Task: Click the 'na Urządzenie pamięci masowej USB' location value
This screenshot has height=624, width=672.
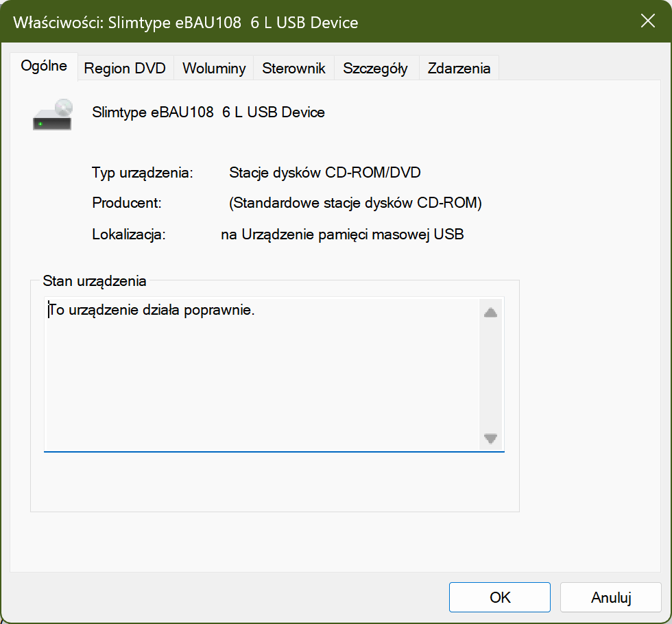Action: point(342,235)
